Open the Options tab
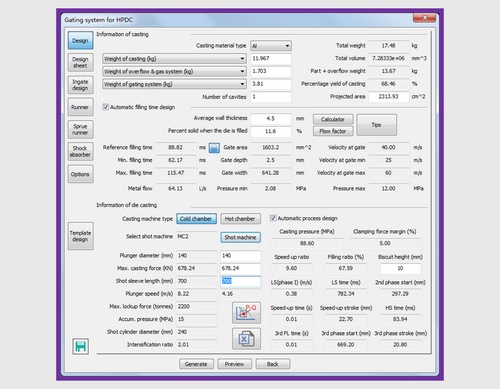500x389 pixels. click(80, 174)
